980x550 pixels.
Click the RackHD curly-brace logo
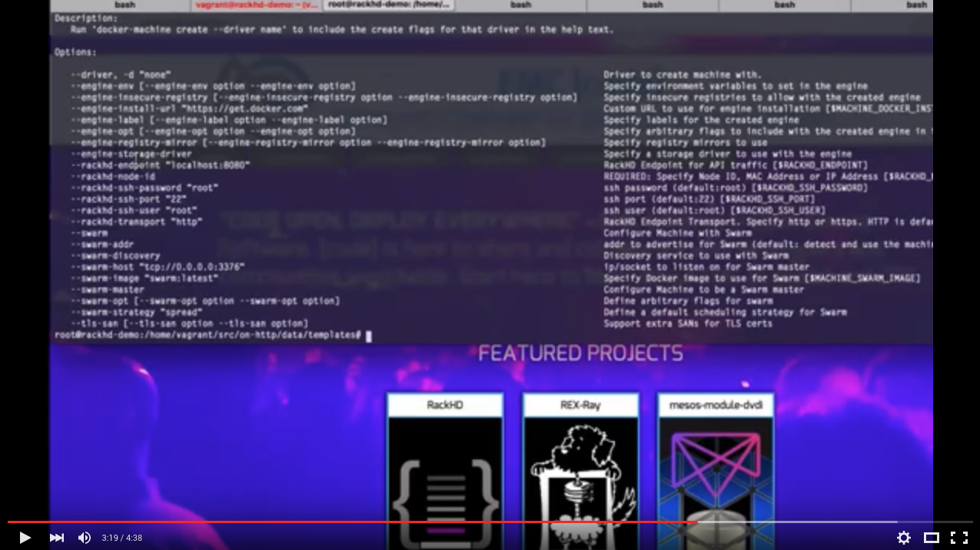tap(444, 480)
